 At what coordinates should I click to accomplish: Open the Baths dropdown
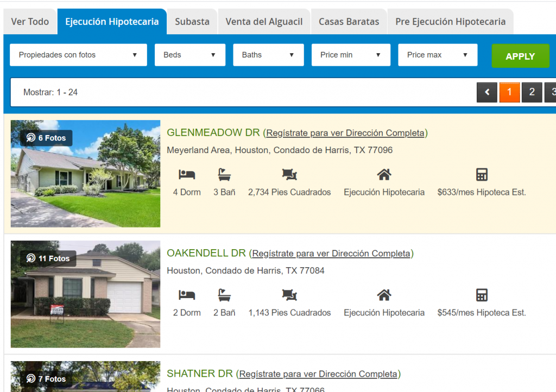pos(268,54)
